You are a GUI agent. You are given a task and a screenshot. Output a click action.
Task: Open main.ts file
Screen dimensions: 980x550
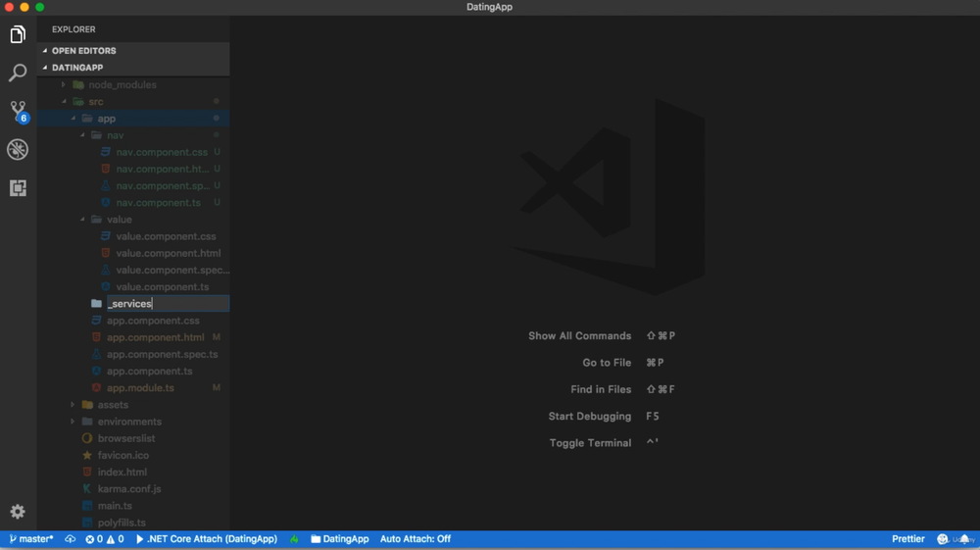click(x=115, y=506)
